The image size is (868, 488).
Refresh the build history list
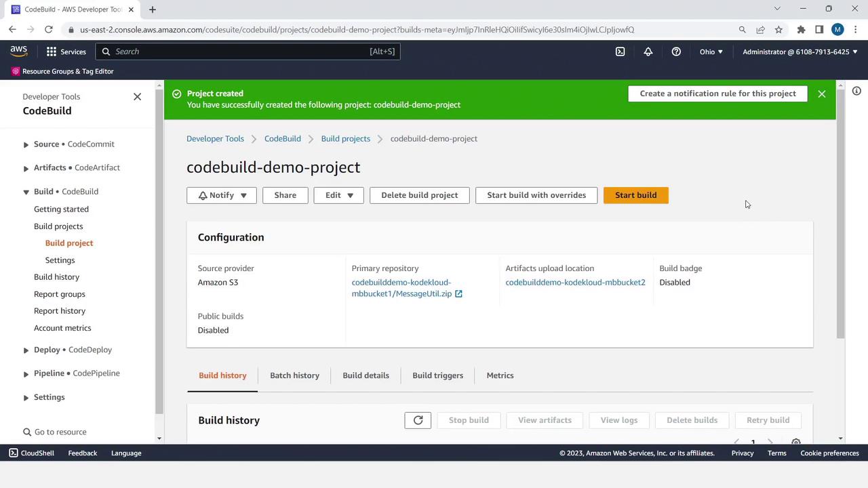[x=418, y=420]
